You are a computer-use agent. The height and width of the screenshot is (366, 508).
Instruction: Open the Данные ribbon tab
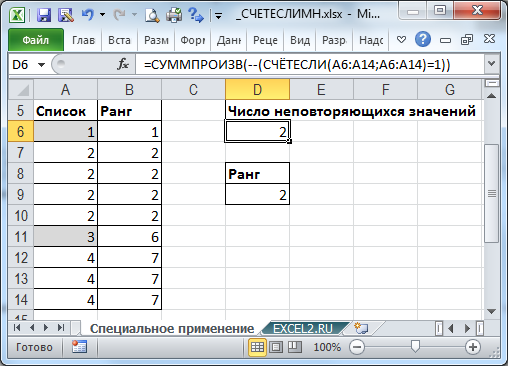(x=229, y=40)
